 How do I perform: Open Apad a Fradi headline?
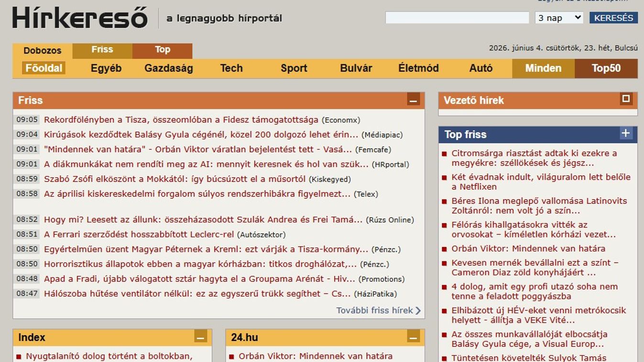[x=200, y=279]
